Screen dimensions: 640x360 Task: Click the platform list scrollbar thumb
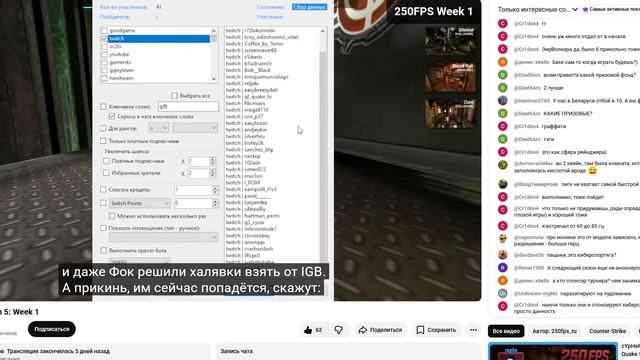point(213,39)
